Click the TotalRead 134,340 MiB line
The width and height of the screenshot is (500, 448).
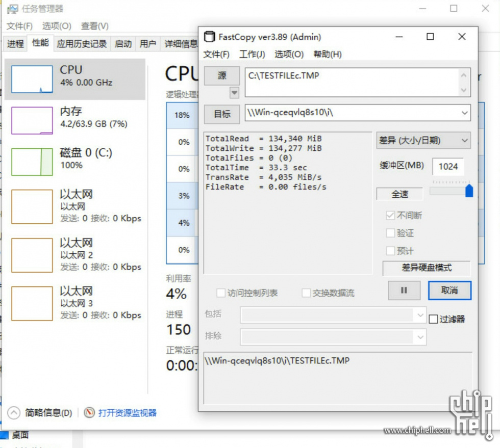coord(264,139)
